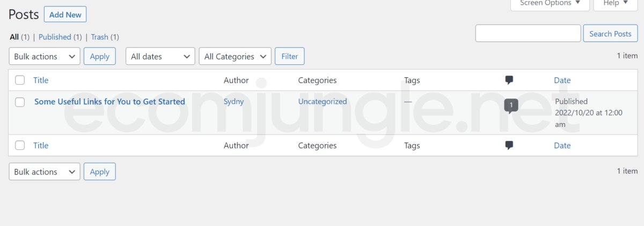
Task: Click into the search posts text field
Action: (528, 34)
